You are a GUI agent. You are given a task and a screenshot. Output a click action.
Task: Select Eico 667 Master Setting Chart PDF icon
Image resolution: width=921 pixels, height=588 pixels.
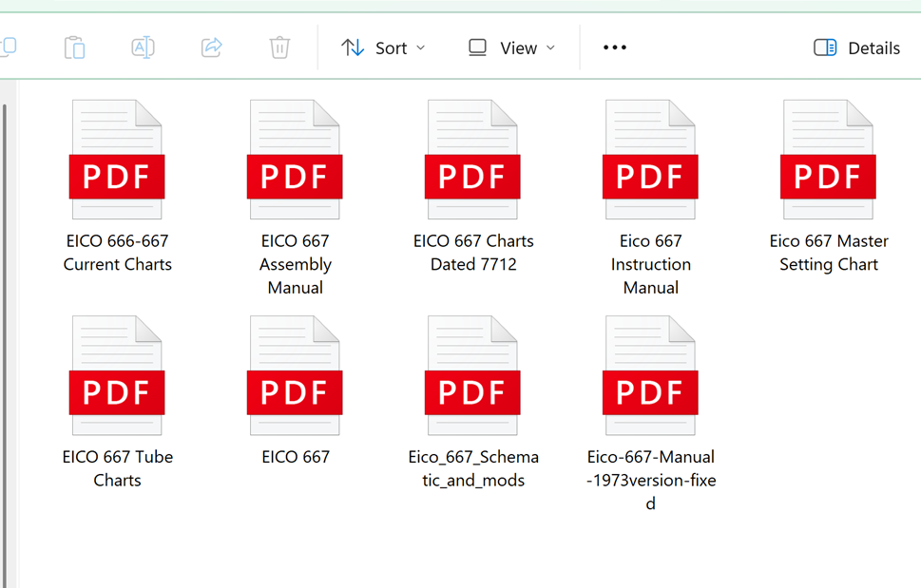pyautogui.click(x=828, y=160)
